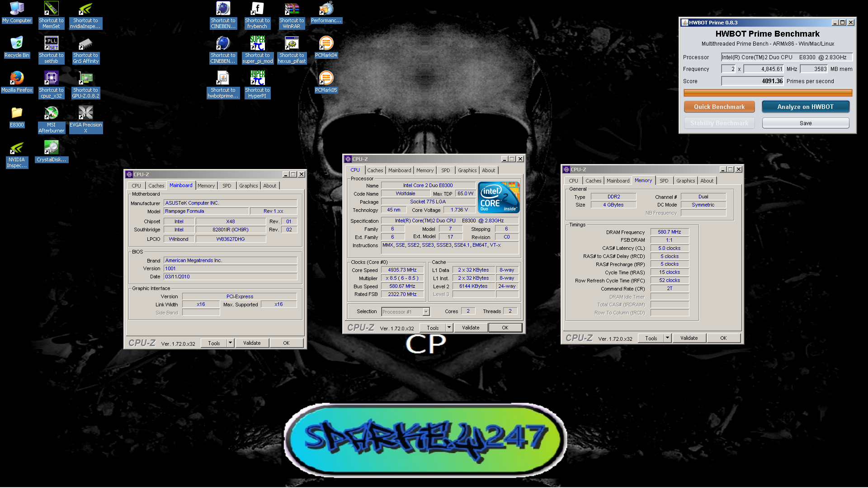Open the NVIDIA Inspector desktop icon

pyautogui.click(x=17, y=155)
